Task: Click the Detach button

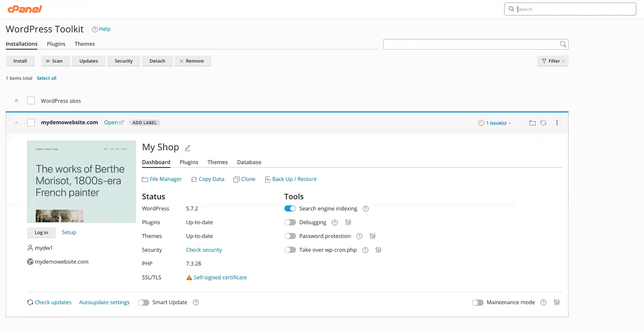Action: [157, 61]
